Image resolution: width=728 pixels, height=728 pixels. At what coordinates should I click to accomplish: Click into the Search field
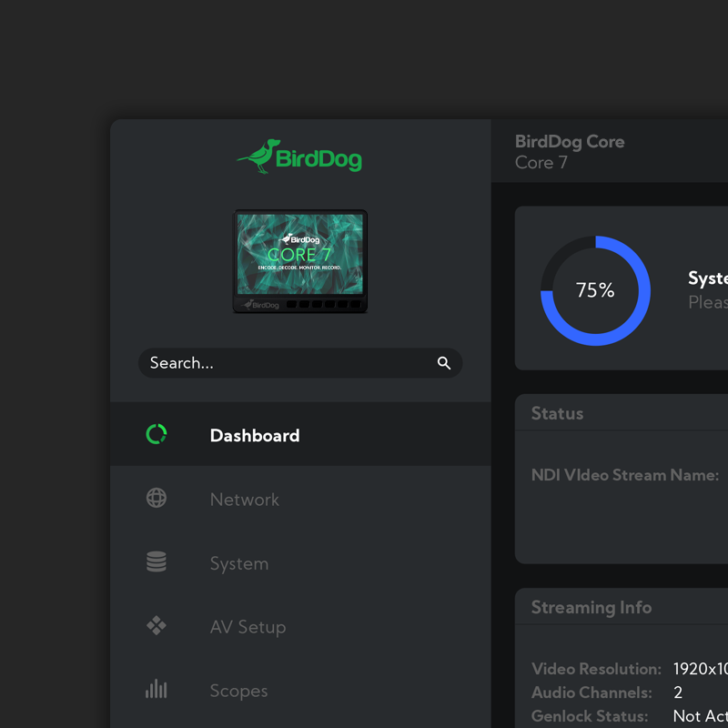(300, 362)
